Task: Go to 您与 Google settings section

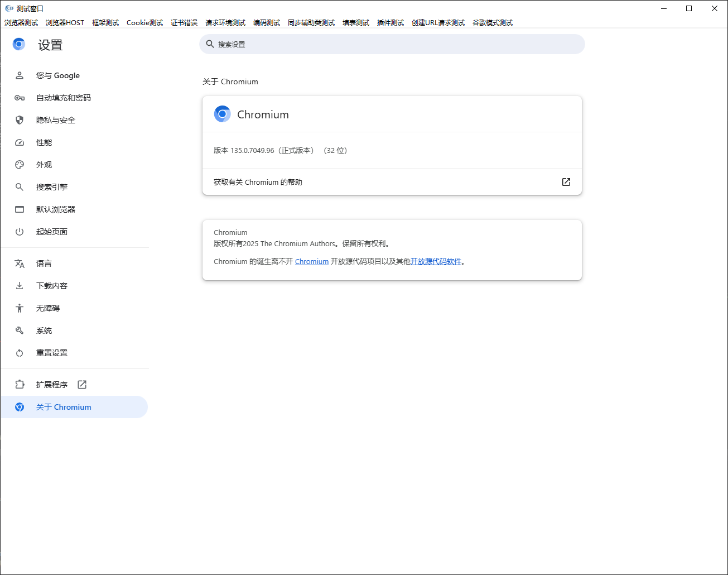Action: click(x=74, y=75)
